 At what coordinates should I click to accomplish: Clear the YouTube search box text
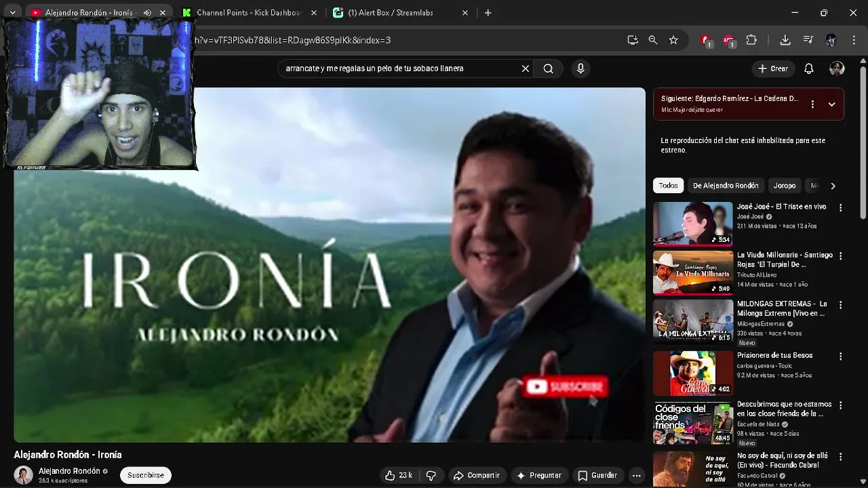(x=525, y=68)
